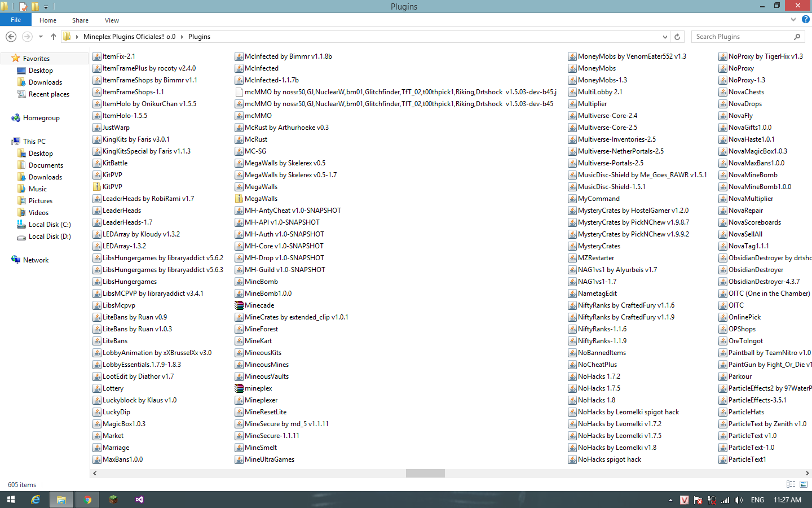Open Videos under This PC
Screen dimensions: 812x508
(x=38, y=213)
